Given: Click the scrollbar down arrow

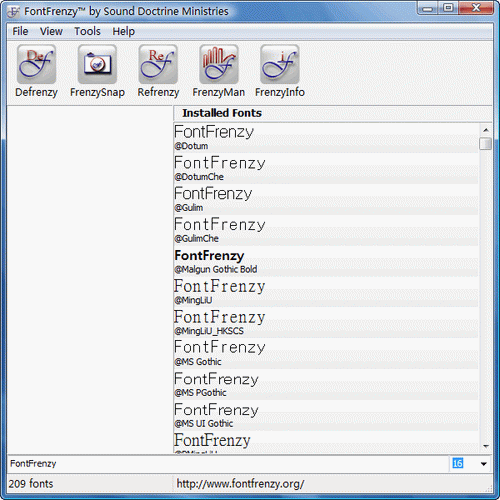Looking at the screenshot, I should pyautogui.click(x=486, y=446).
